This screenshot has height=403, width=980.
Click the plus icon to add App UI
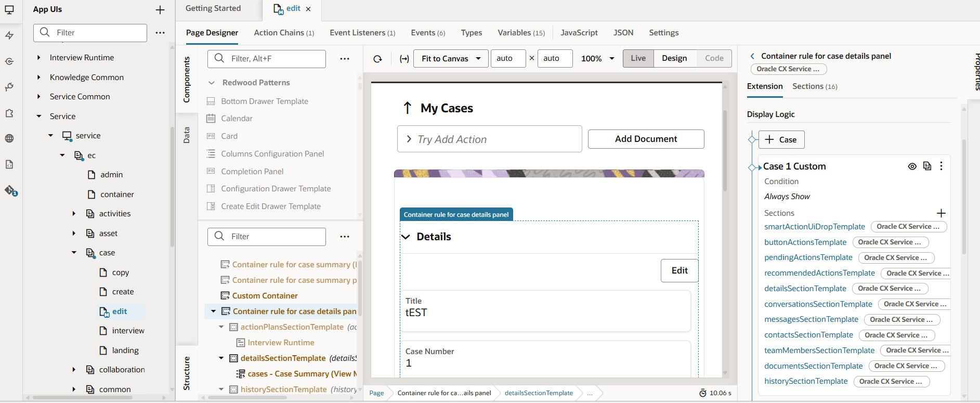pyautogui.click(x=160, y=10)
